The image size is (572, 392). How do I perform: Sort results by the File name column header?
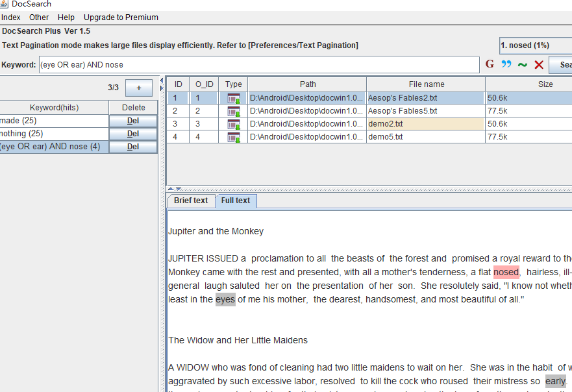click(x=426, y=84)
